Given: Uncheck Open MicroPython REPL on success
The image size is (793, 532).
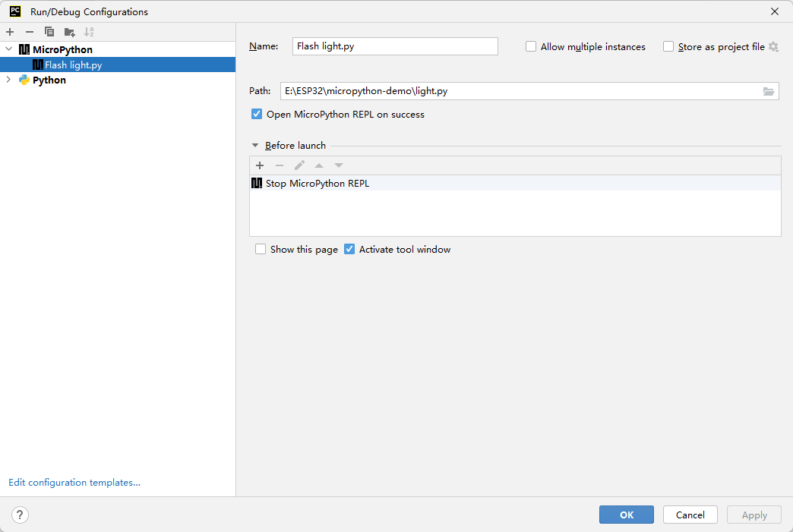Looking at the screenshot, I should [257, 115].
